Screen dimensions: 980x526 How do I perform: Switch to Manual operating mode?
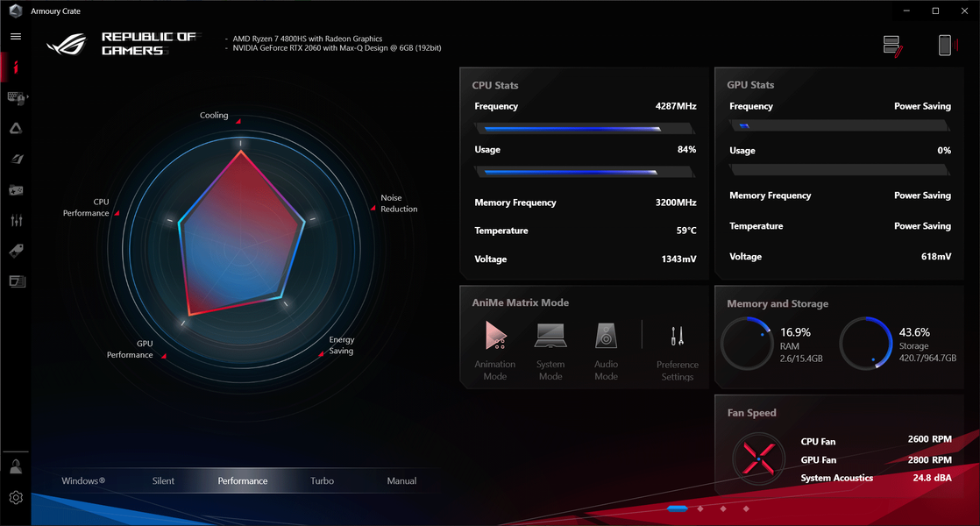tap(401, 480)
